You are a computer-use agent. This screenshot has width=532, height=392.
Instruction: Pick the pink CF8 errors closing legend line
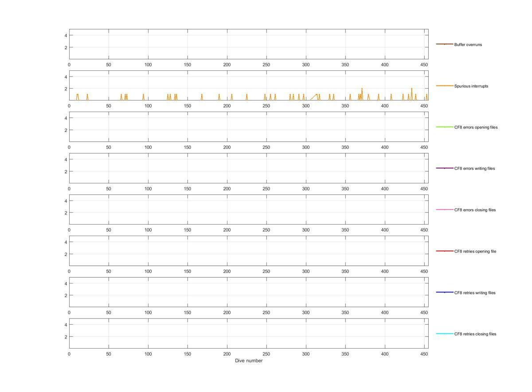pyautogui.click(x=445, y=210)
